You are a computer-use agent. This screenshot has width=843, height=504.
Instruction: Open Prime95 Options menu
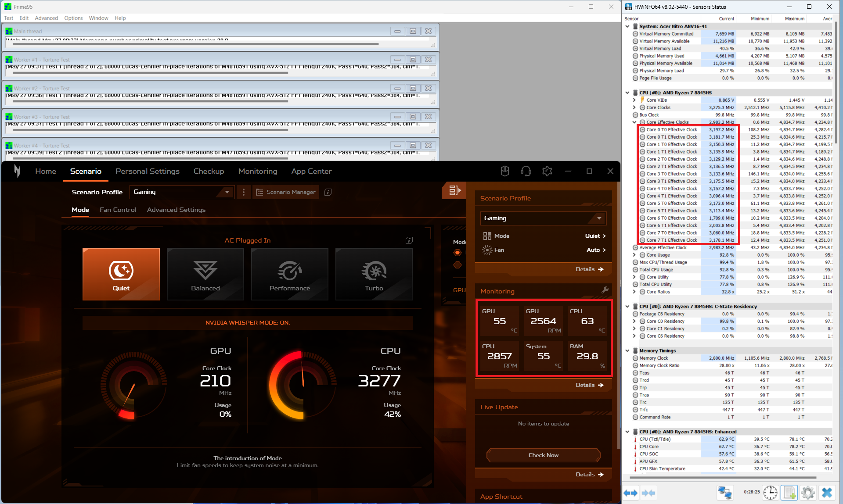tap(73, 18)
